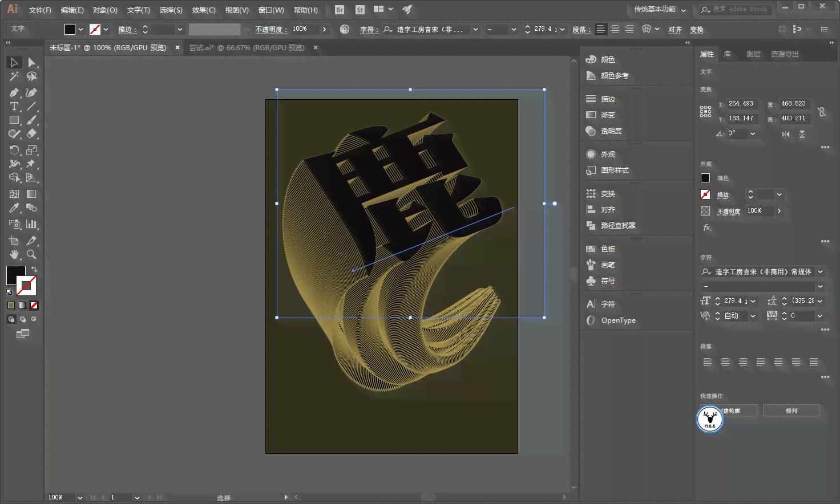Open zoom level dropdown in status bar

80,497
